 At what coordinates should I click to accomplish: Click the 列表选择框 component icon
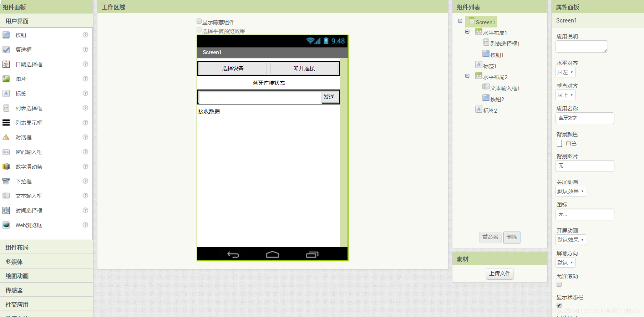coord(6,108)
